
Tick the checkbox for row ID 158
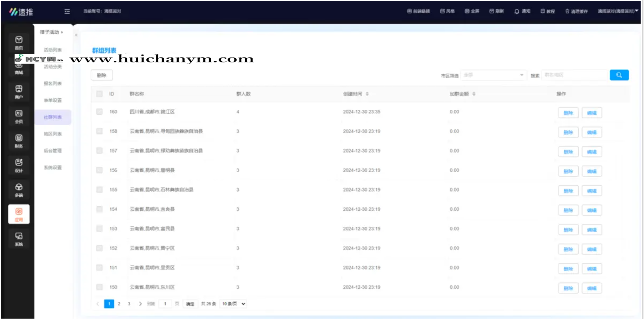tap(99, 131)
